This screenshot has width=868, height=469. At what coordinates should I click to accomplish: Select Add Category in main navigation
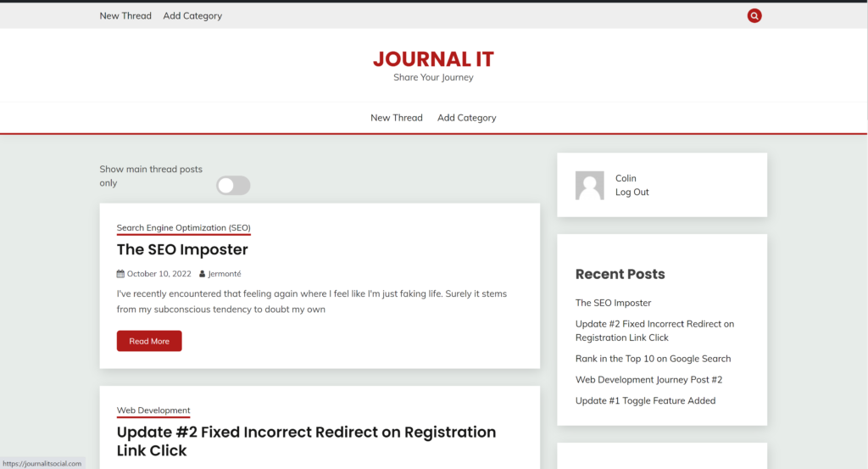pyautogui.click(x=466, y=118)
